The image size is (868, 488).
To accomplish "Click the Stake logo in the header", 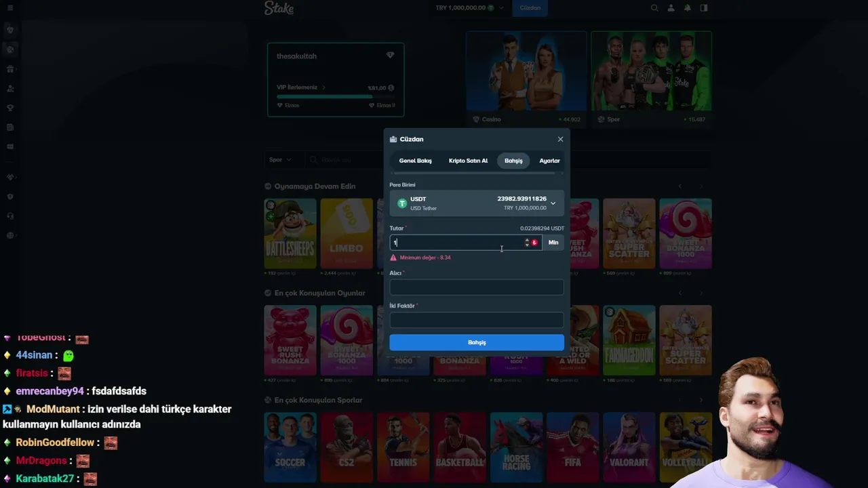I will tap(279, 8).
